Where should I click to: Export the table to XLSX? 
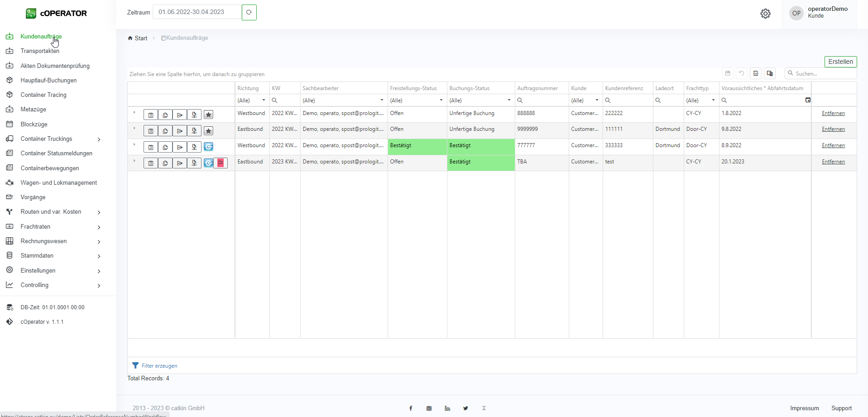click(x=756, y=73)
